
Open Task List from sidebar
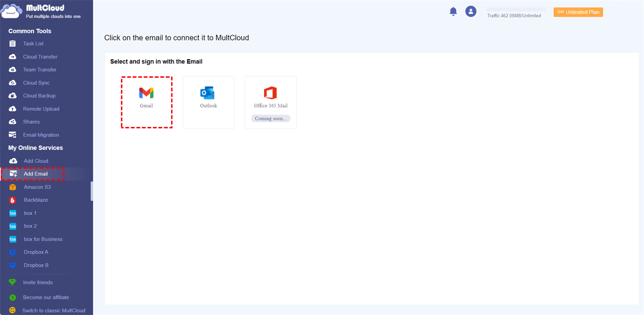click(x=34, y=44)
